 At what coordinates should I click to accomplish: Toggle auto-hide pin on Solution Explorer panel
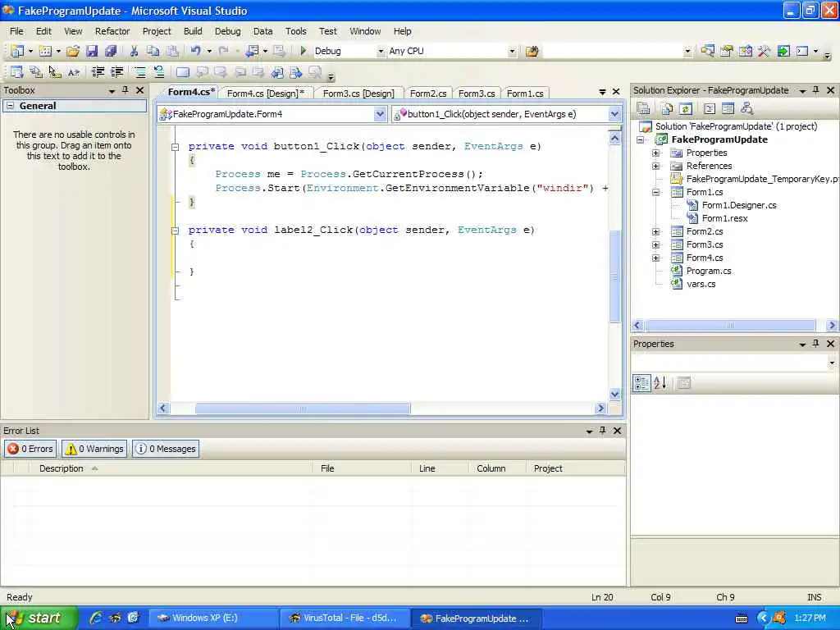tap(816, 90)
